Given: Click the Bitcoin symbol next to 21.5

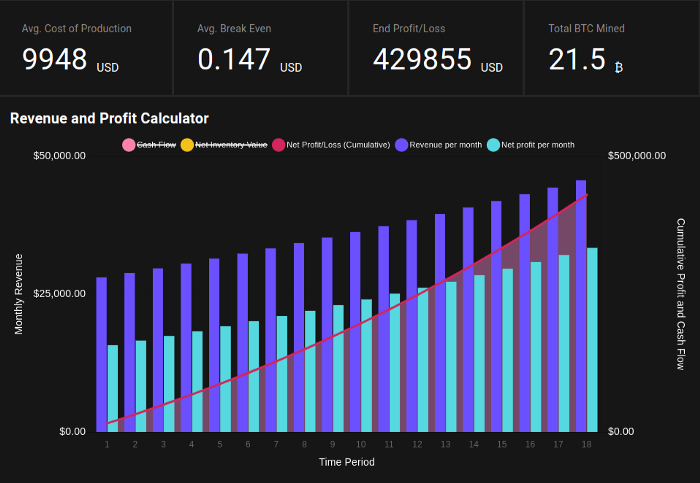Looking at the screenshot, I should (x=619, y=67).
